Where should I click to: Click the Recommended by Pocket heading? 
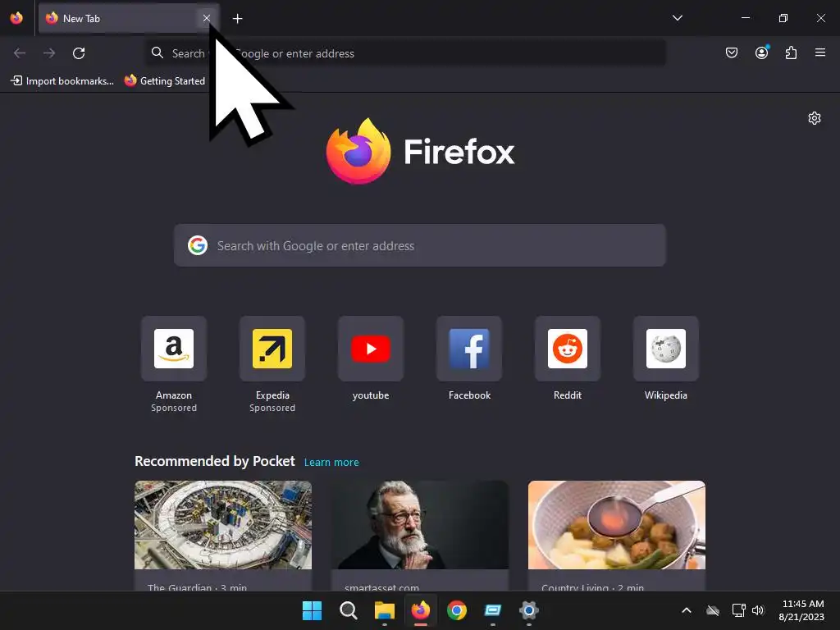pyautogui.click(x=215, y=461)
